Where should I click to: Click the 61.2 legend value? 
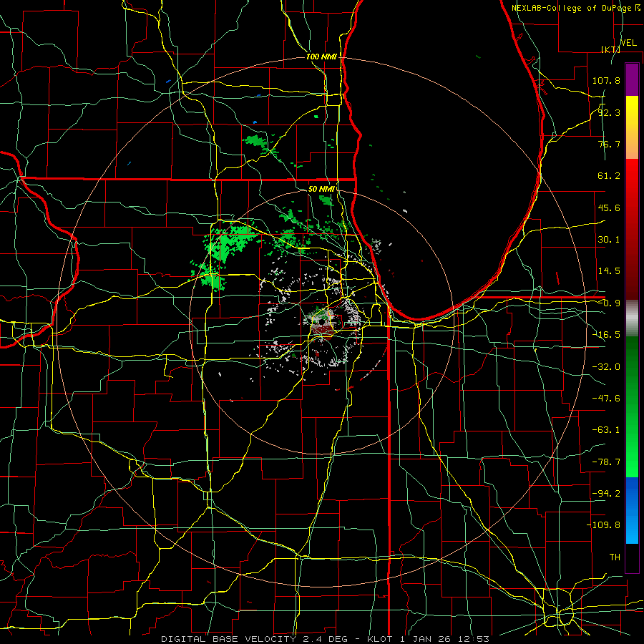pyautogui.click(x=609, y=176)
